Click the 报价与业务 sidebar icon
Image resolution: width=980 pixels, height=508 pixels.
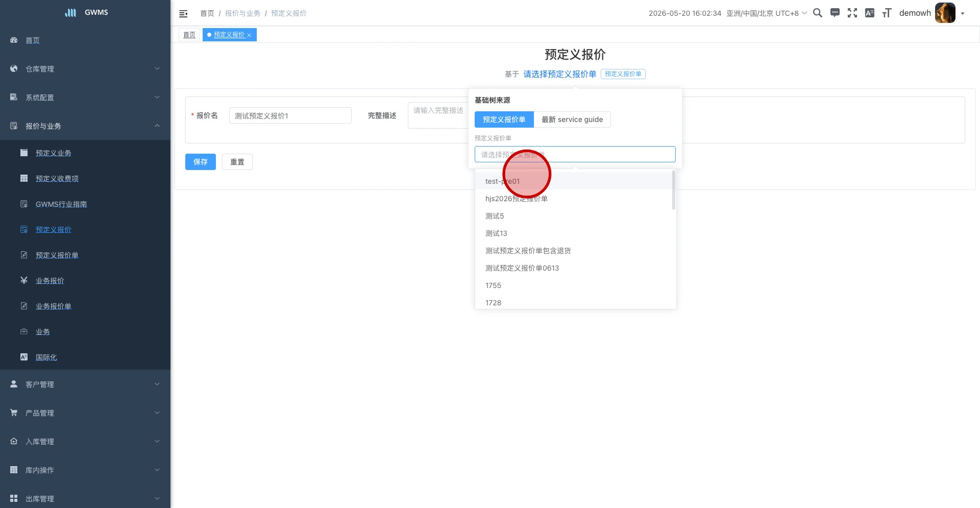coord(14,126)
